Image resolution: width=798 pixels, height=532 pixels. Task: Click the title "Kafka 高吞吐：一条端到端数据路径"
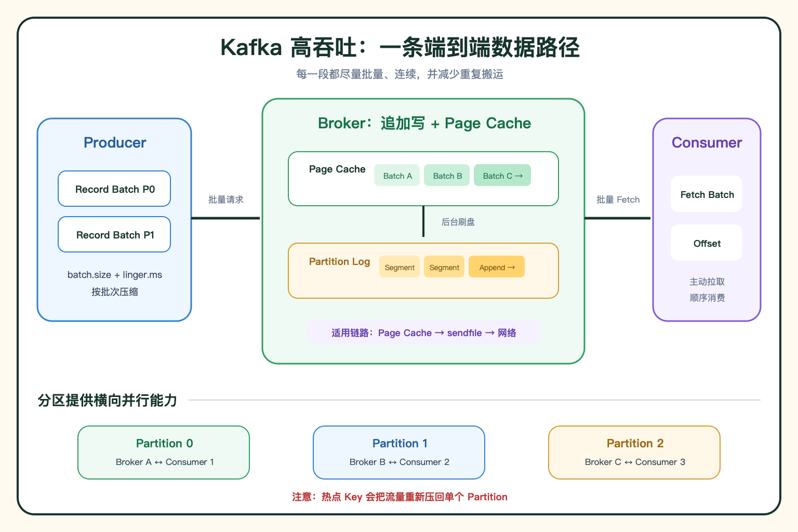tap(400, 47)
